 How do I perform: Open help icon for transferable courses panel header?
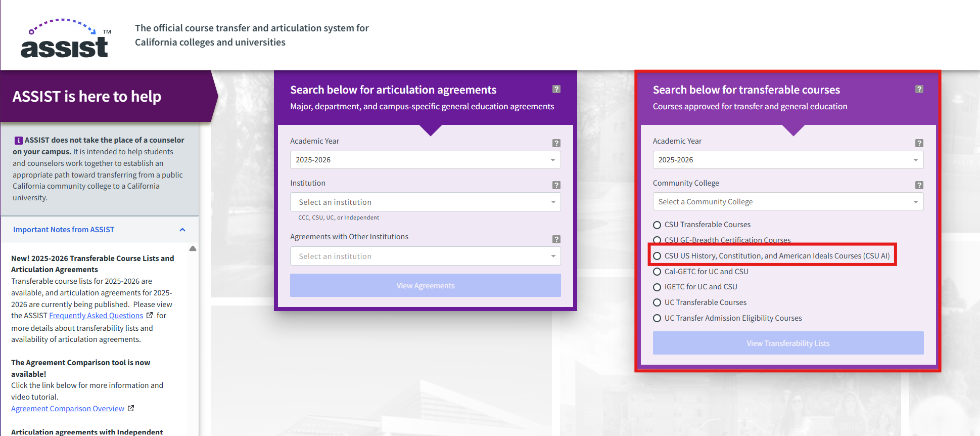(x=919, y=89)
